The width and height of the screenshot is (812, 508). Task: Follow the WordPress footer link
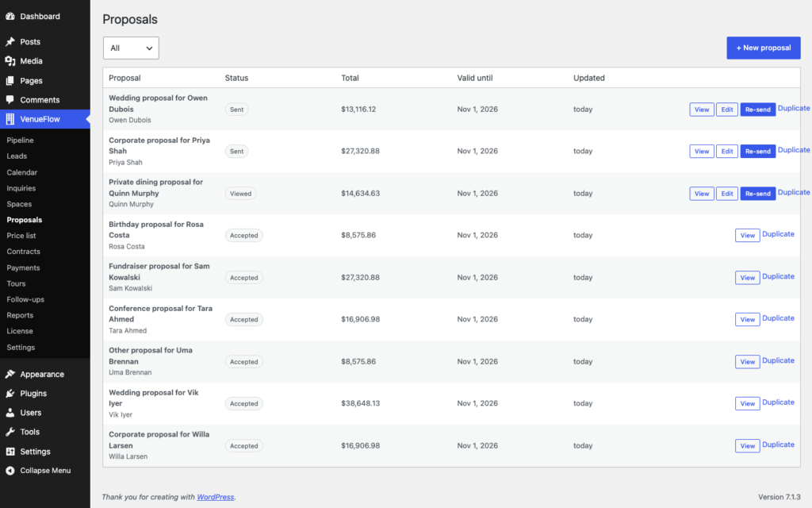(216, 497)
